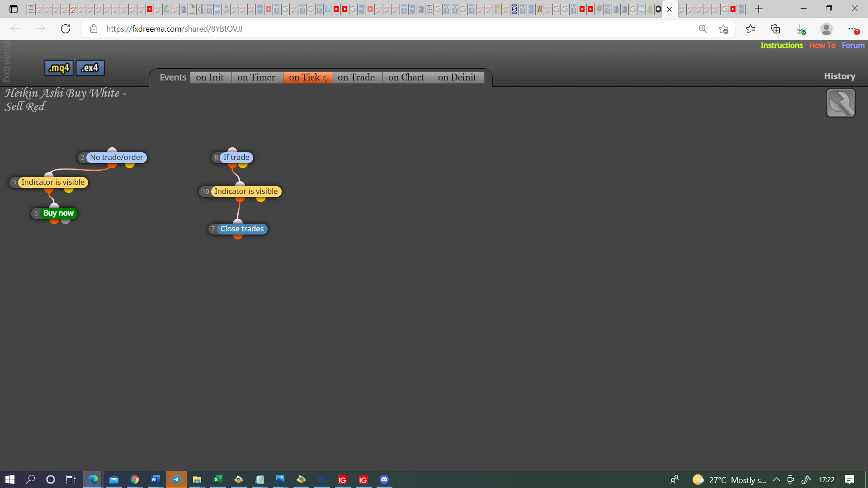The height and width of the screenshot is (488, 868).
Task: Open the on Trade tab
Action: pos(356,77)
